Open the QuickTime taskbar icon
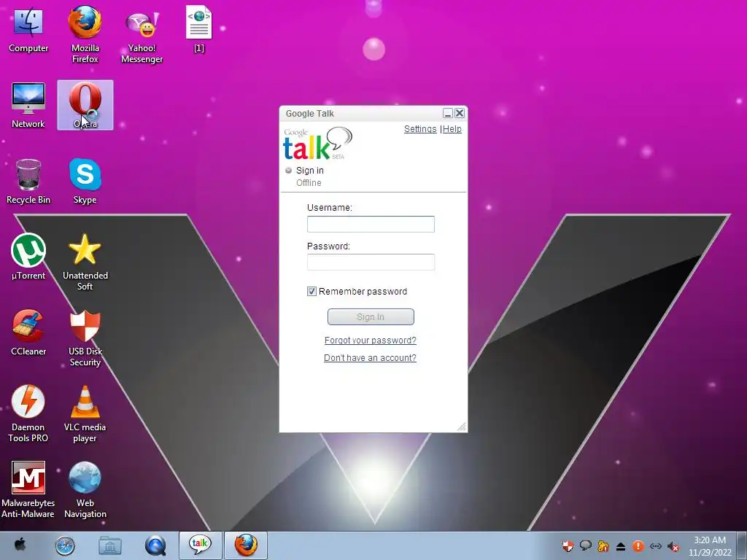 [156, 545]
